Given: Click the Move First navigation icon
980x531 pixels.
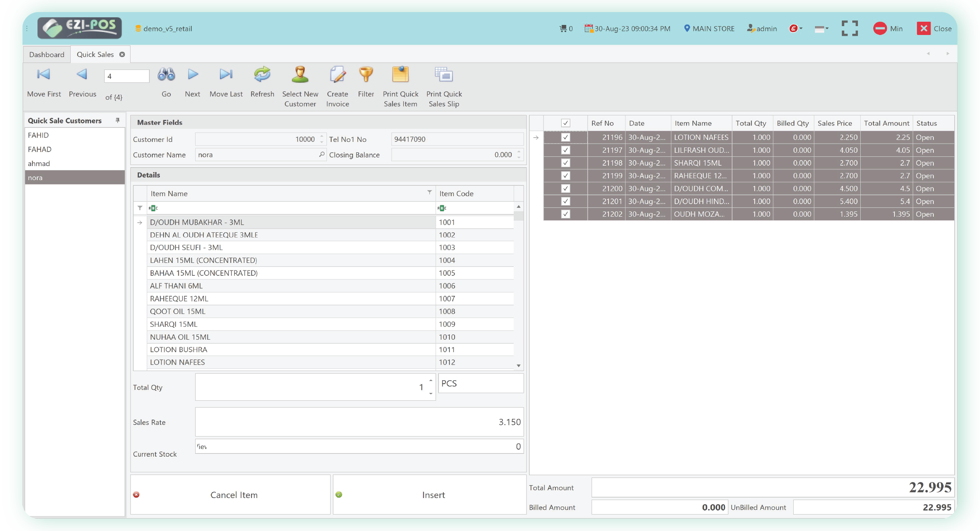Looking at the screenshot, I should click(x=43, y=75).
